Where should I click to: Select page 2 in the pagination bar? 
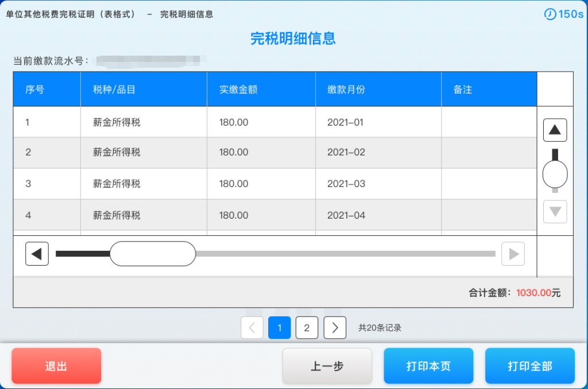point(307,328)
